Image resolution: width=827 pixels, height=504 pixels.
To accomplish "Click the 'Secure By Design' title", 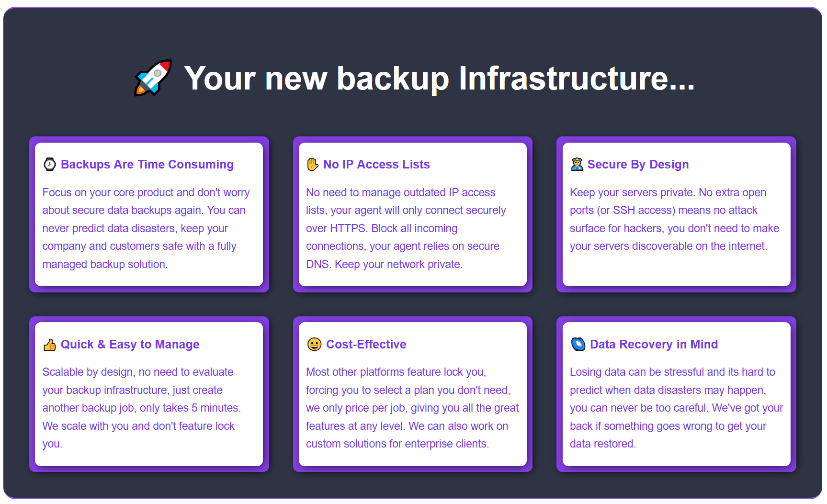I will click(638, 165).
